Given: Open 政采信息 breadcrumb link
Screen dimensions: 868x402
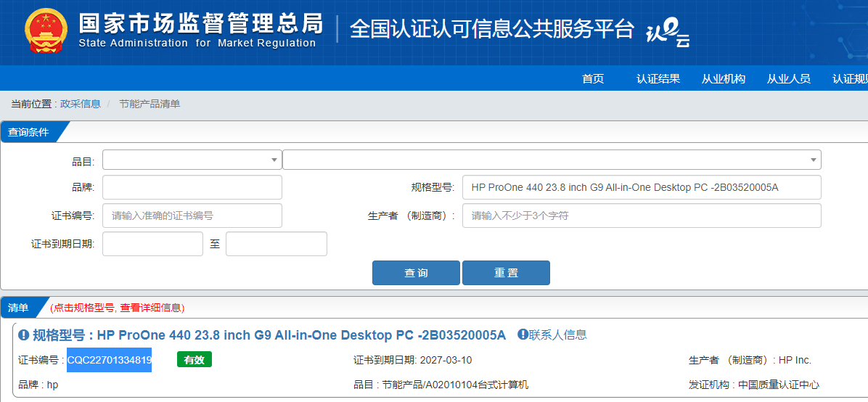Looking at the screenshot, I should point(81,104).
